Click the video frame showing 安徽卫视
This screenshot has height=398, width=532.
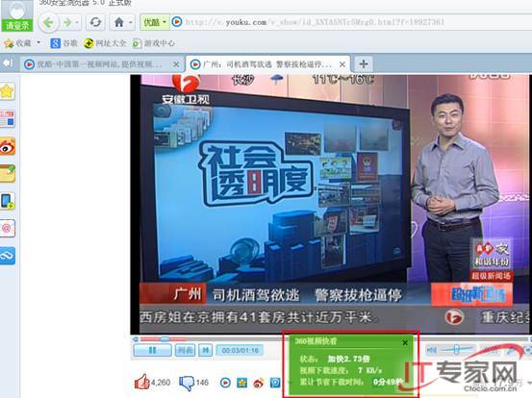pyautogui.click(x=331, y=205)
